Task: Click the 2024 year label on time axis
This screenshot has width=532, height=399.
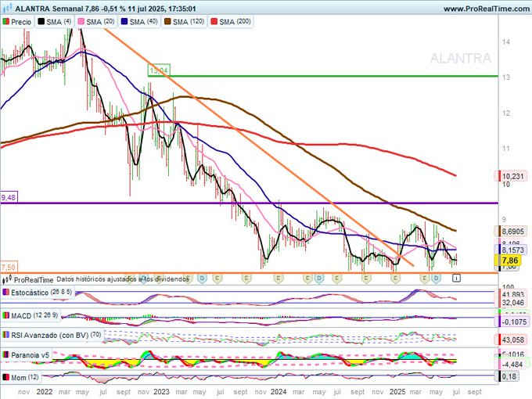Action: (x=279, y=392)
